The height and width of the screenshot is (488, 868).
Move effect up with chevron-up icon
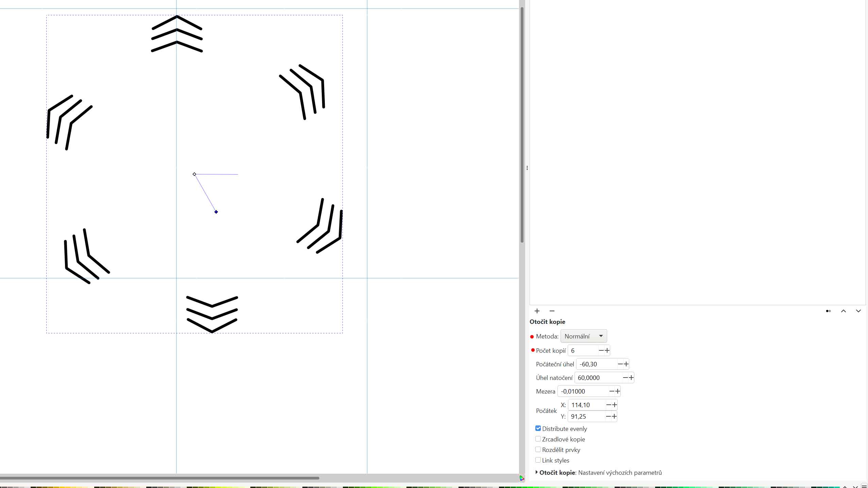pos(844,311)
